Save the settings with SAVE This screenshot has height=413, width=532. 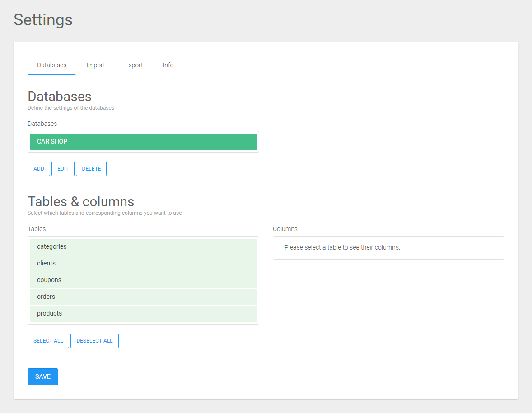click(43, 377)
